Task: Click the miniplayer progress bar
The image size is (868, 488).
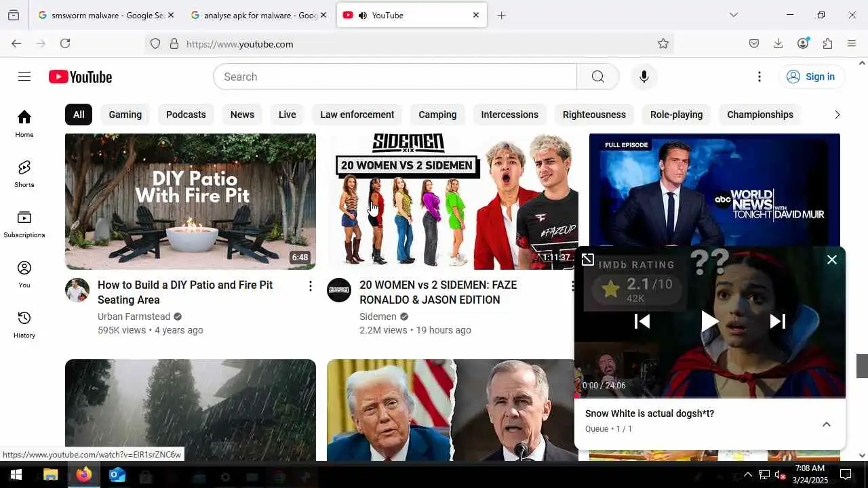Action: (x=710, y=396)
